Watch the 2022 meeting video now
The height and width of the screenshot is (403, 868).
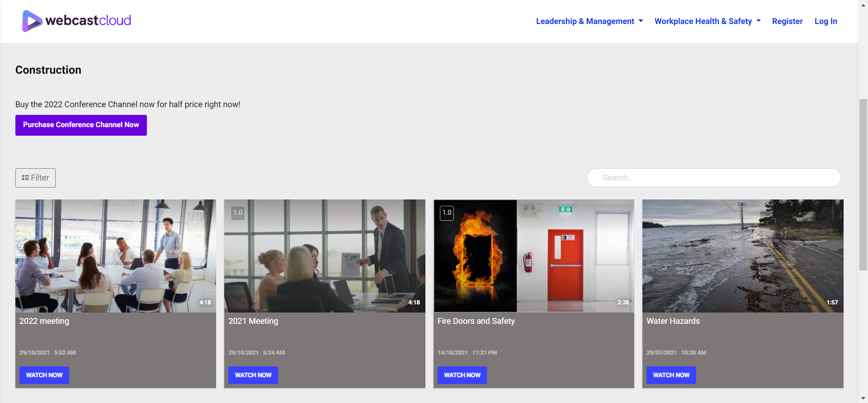(44, 375)
